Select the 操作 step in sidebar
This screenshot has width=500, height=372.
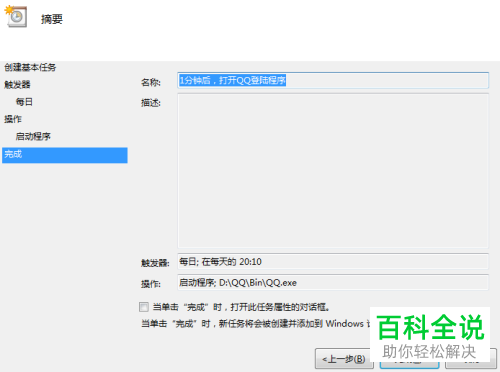tap(13, 119)
